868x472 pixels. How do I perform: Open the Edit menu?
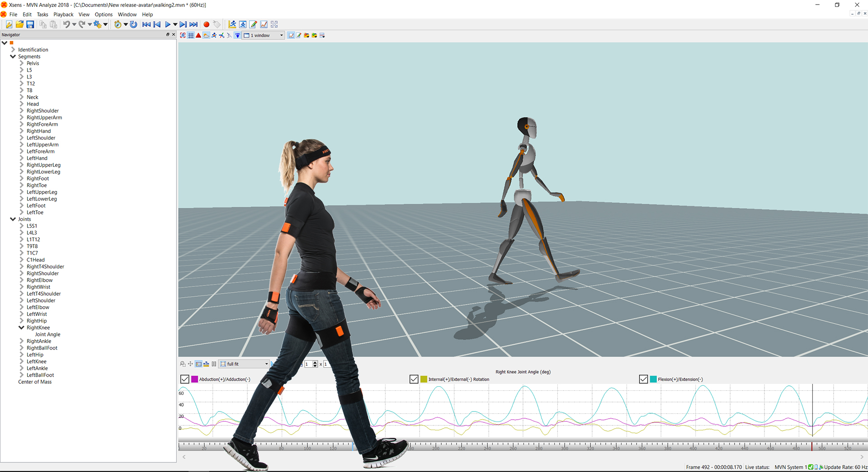tap(27, 14)
